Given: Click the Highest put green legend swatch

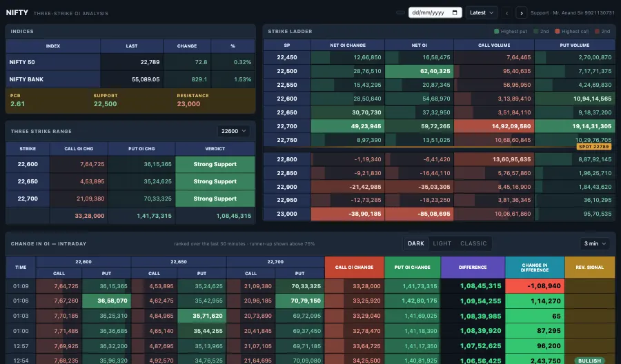Looking at the screenshot, I should (x=496, y=31).
